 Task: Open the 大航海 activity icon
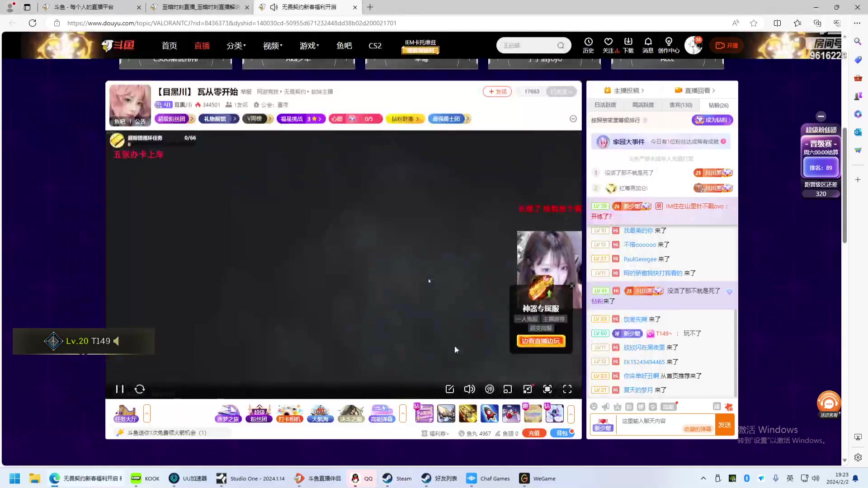point(320,413)
